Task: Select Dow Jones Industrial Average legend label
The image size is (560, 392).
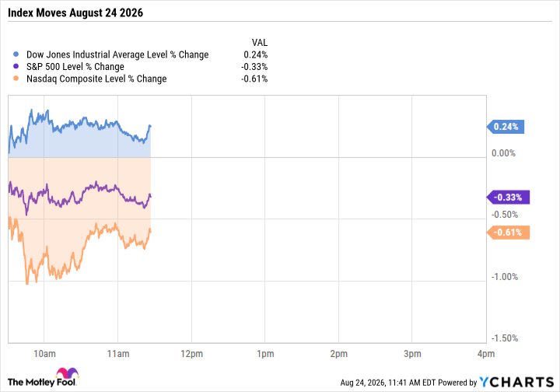Action: 117,54
